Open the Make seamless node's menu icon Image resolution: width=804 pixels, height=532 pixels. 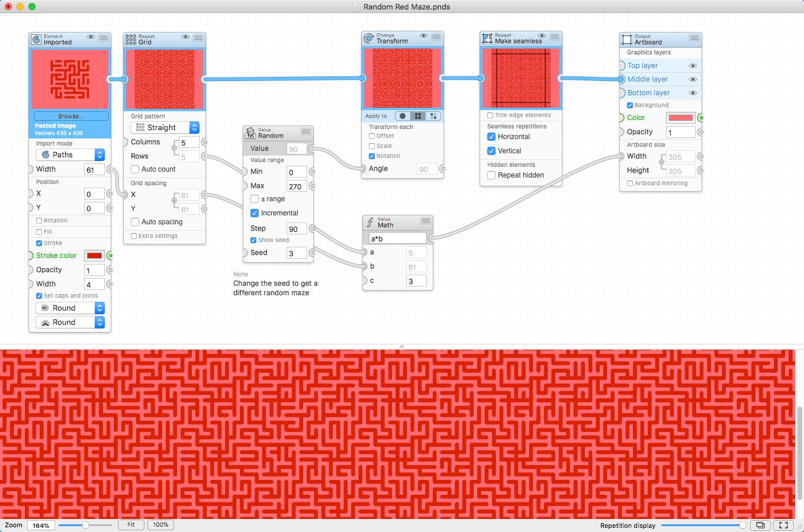coord(555,36)
